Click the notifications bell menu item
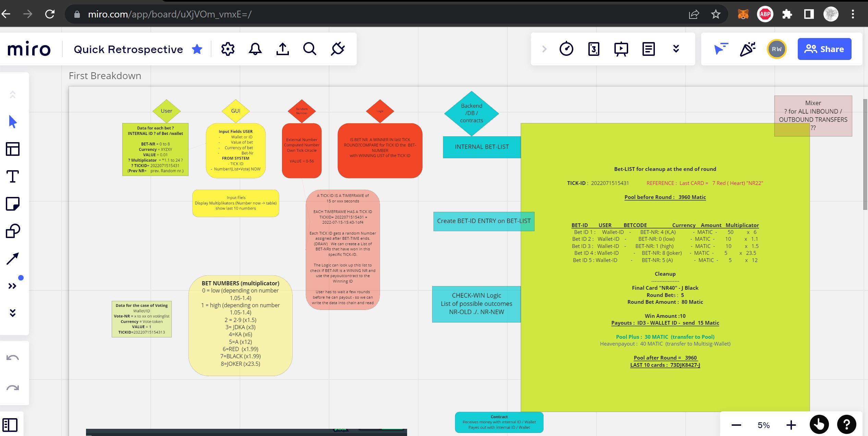Image resolution: width=868 pixels, height=436 pixels. (255, 49)
